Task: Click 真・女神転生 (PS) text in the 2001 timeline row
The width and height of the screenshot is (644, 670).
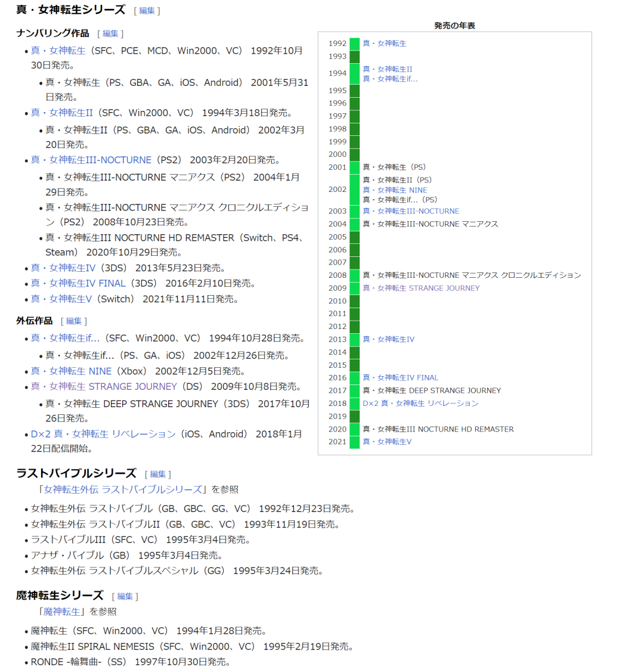Action: click(x=394, y=167)
